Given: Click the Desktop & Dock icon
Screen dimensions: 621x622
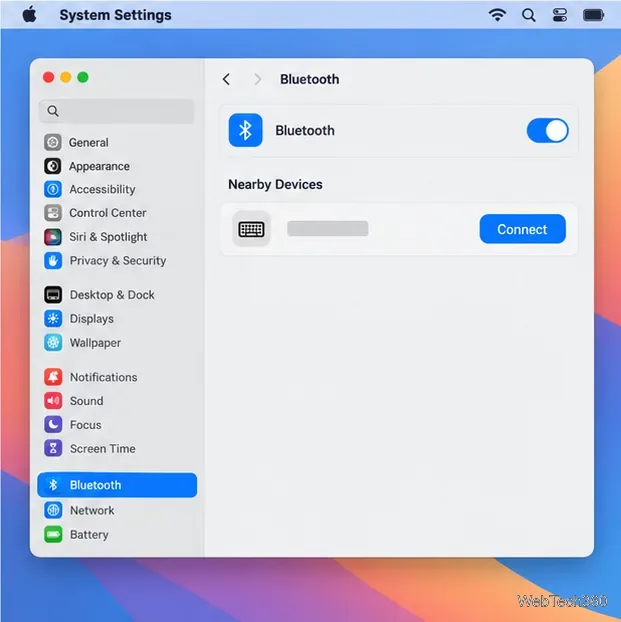Looking at the screenshot, I should [x=53, y=295].
